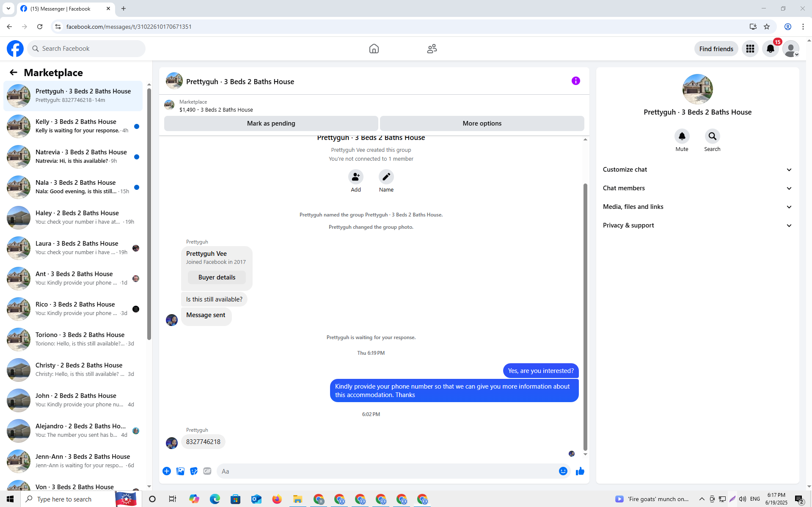Show hidden system tray icons
This screenshot has width=812, height=507.
(x=702, y=499)
